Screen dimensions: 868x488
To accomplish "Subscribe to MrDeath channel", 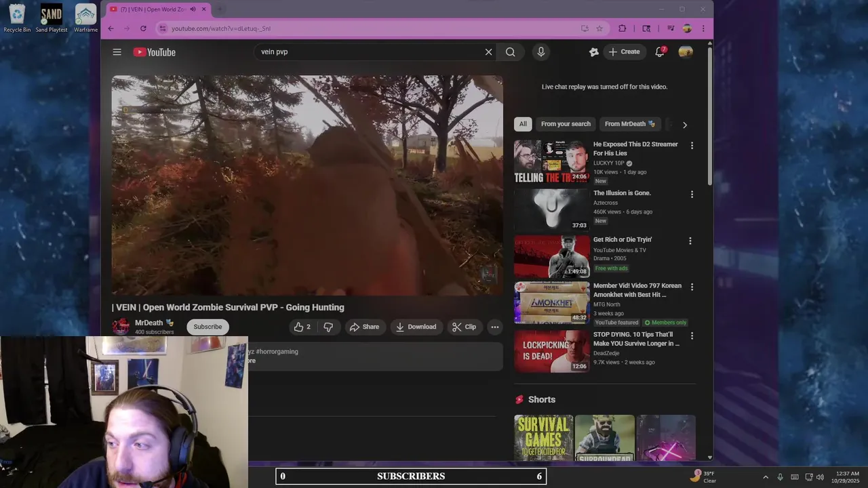I will pyautogui.click(x=208, y=327).
